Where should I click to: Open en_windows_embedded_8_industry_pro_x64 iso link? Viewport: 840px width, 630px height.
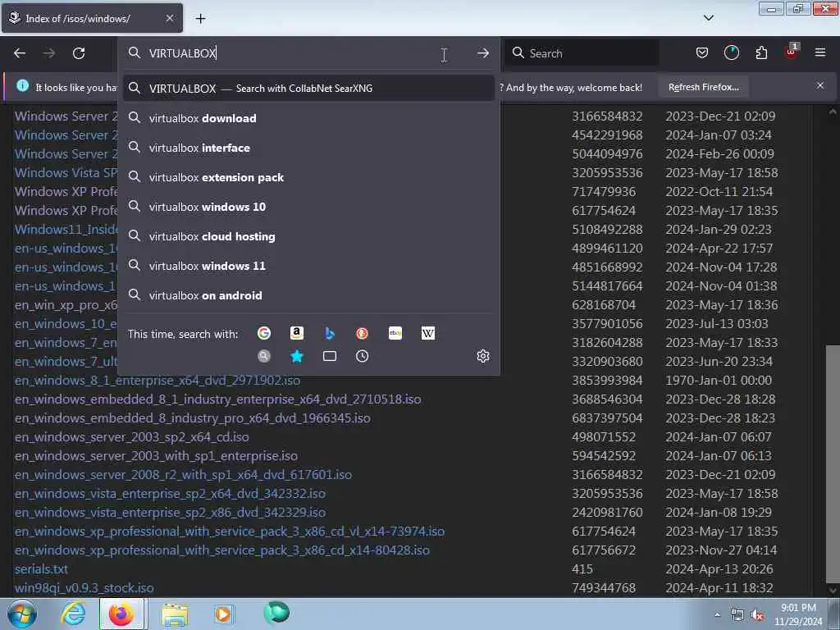click(x=192, y=418)
